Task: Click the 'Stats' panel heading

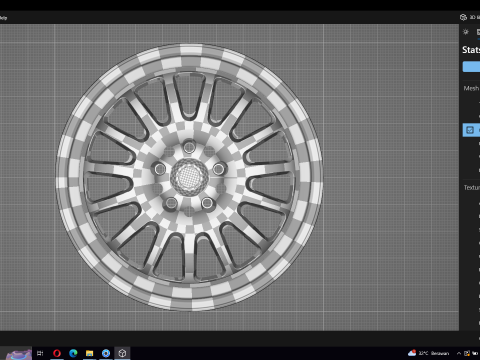Action: pos(471,50)
